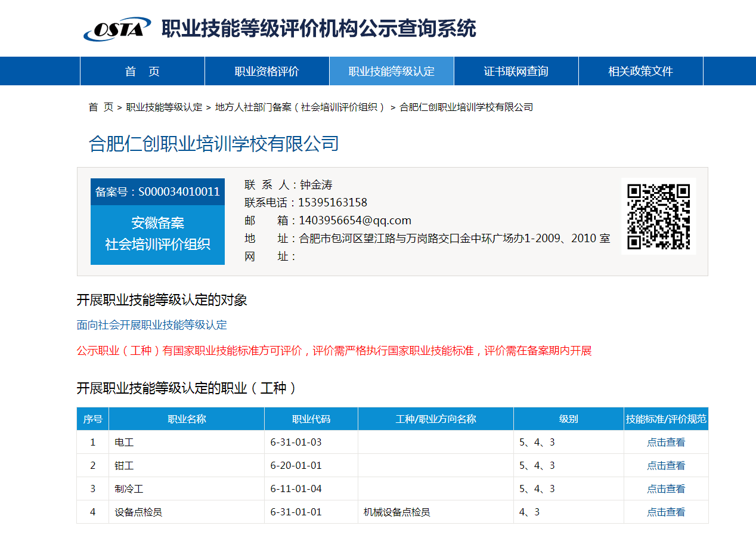
Task: Open the 证书联网查询 nav item
Action: point(516,72)
